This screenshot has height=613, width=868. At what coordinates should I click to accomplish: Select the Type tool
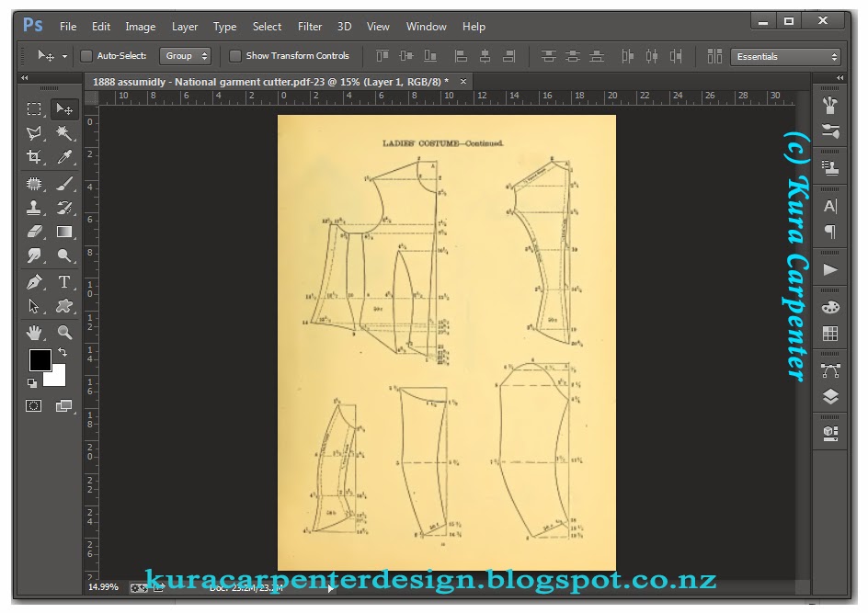[x=63, y=281]
